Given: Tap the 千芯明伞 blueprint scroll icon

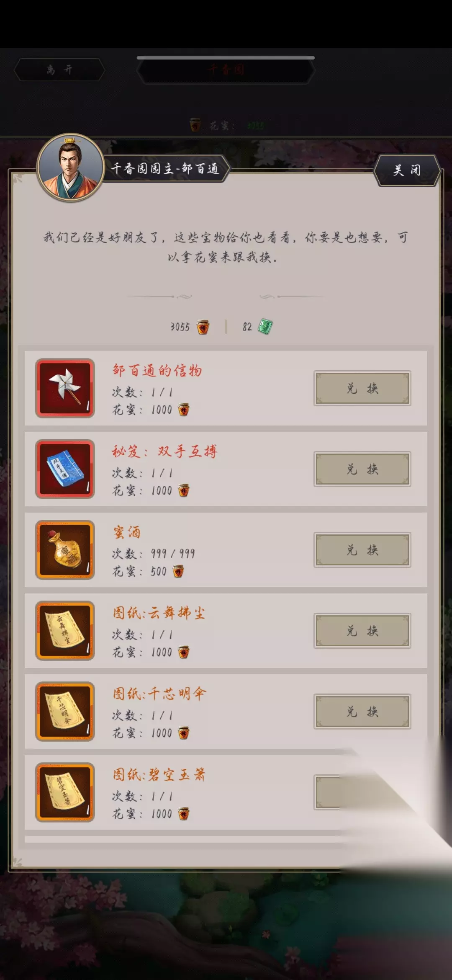Looking at the screenshot, I should 65,712.
